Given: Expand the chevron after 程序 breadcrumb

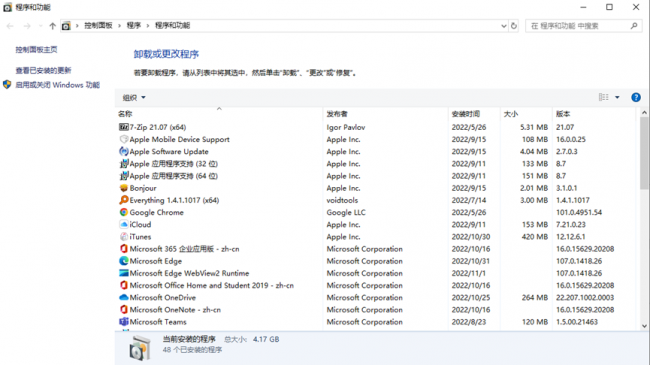Looking at the screenshot, I should (x=148, y=26).
